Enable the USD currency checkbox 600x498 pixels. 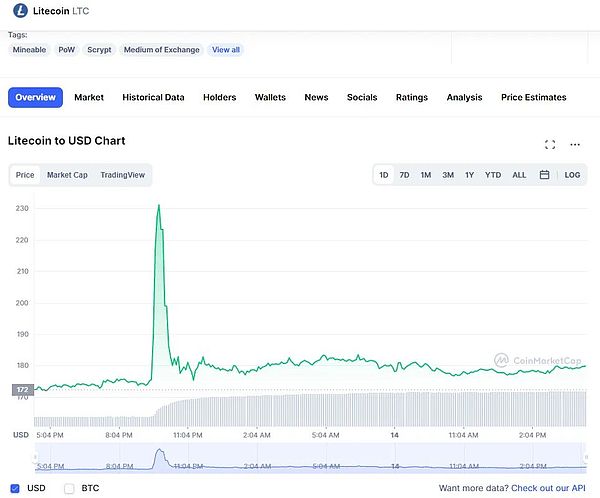click(14, 488)
